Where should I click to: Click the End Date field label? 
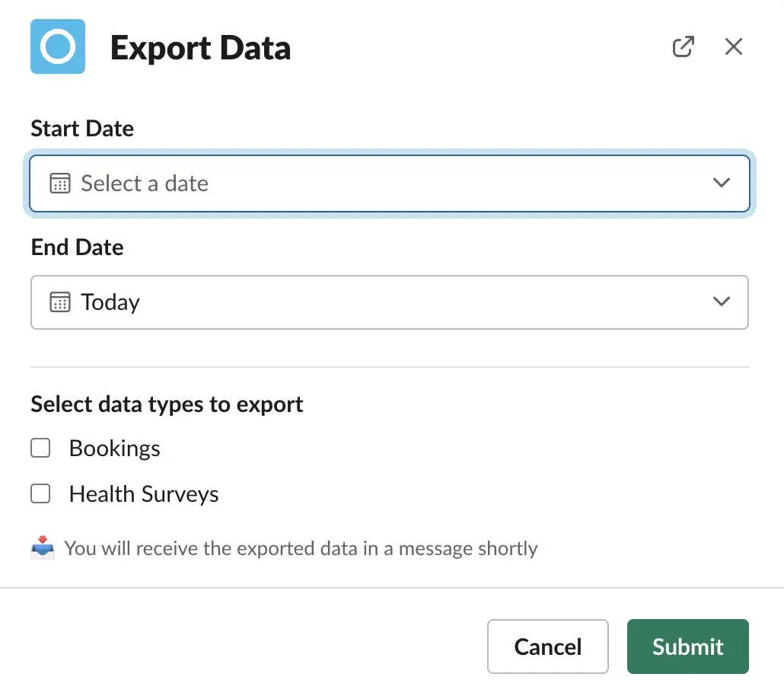(78, 247)
